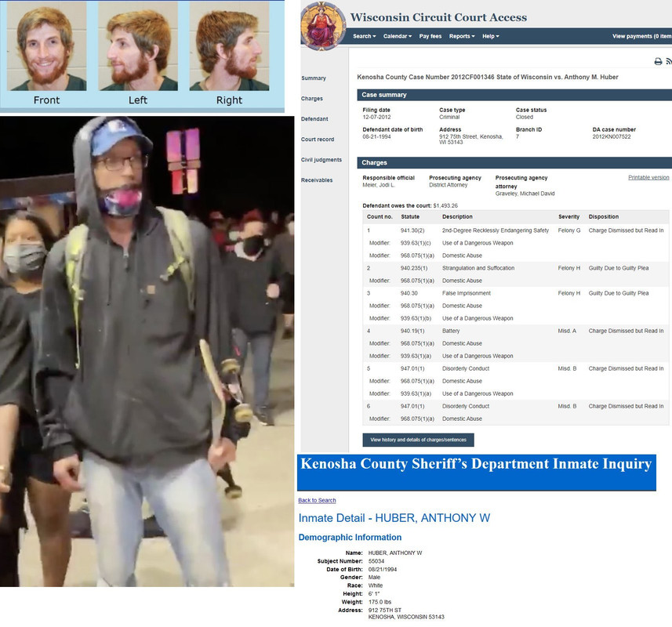
Task: Go to Charges section in sidebar
Action: 311,99
